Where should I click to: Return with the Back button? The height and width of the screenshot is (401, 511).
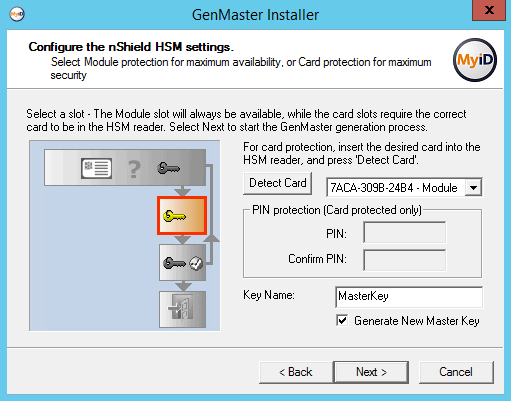coord(296,372)
